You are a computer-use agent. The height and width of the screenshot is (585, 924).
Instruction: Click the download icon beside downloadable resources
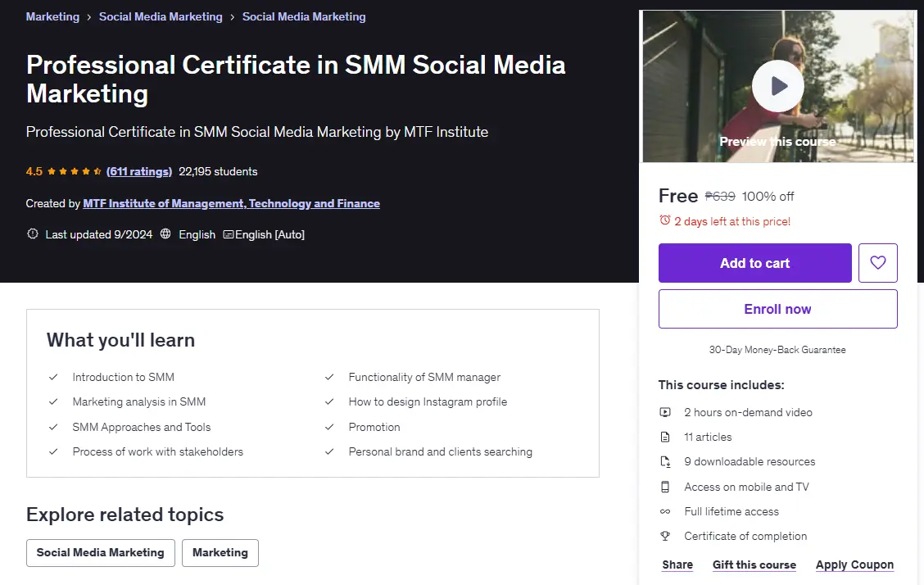(664, 462)
